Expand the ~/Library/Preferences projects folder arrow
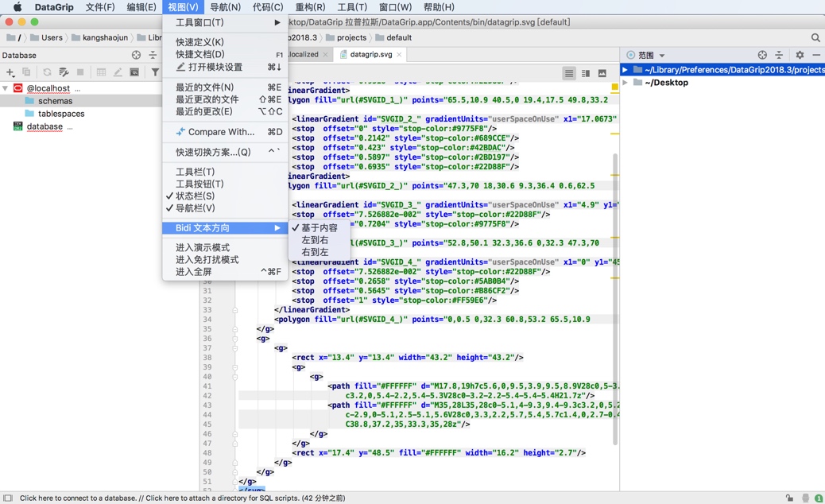Viewport: 825px width, 504px height. (x=625, y=69)
